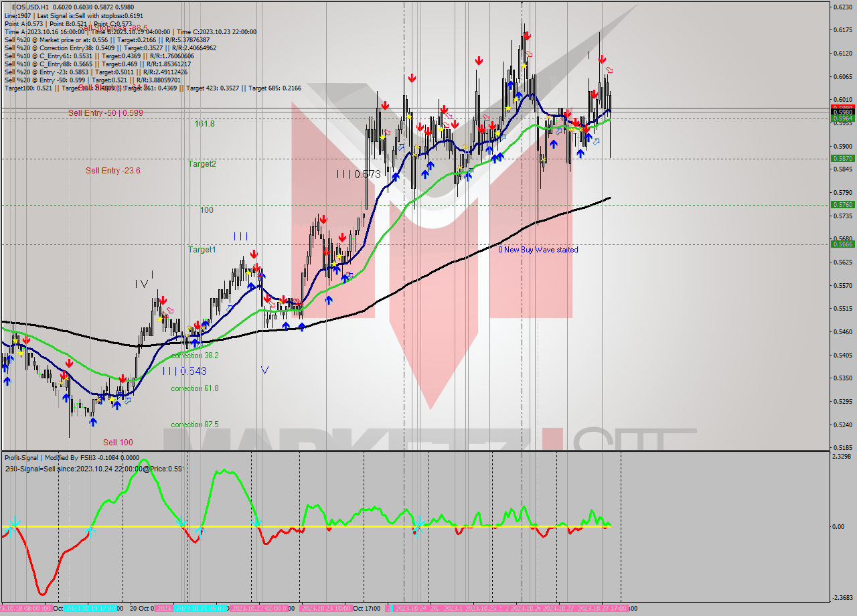Select a blue buy arrow near correction 38.2 label
Screen dimensions: 857x616
click(194, 343)
